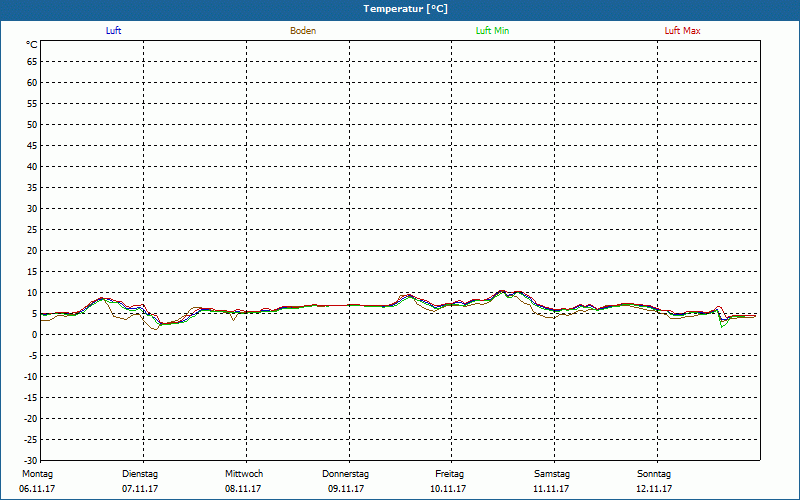Viewport: 800px width, 500px height.
Task: Click the 45 y-axis value
Action: pos(32,146)
